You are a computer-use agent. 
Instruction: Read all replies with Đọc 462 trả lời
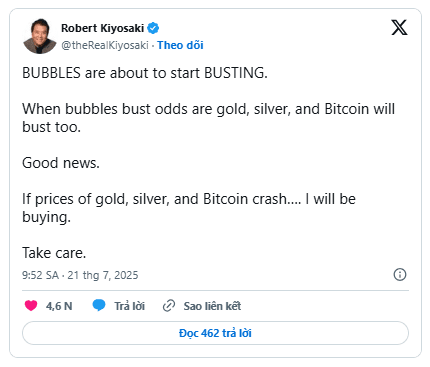(215, 333)
